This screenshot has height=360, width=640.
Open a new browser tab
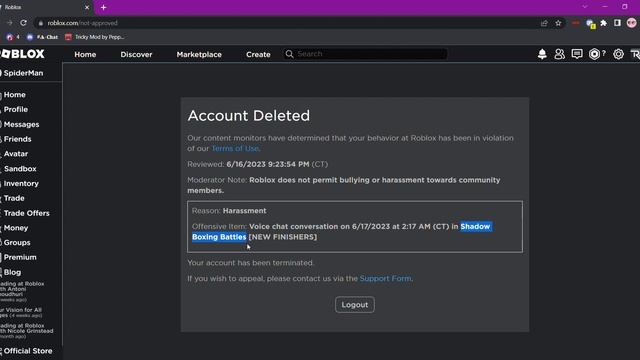pyautogui.click(x=103, y=7)
